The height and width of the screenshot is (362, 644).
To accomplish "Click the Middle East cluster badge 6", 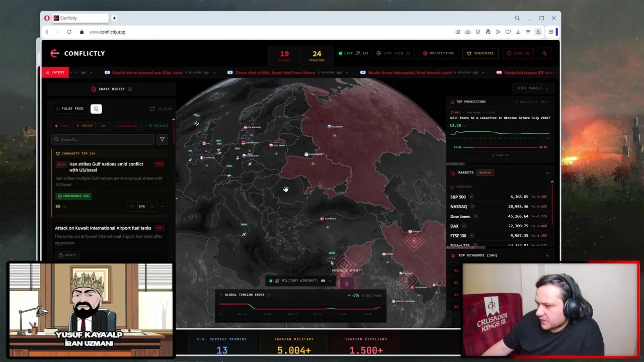I will point(346,284).
